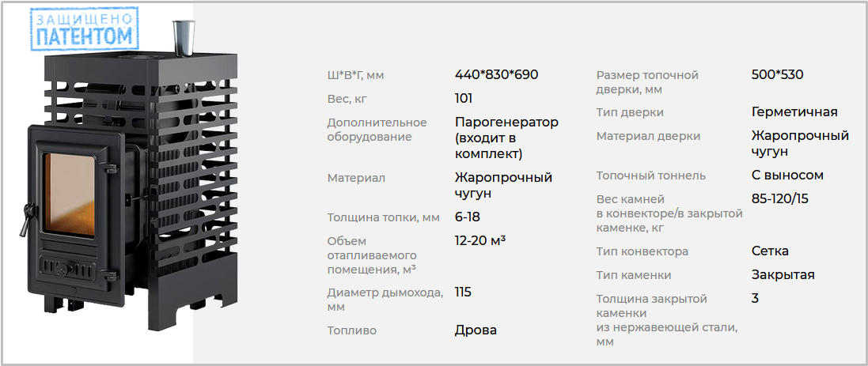Click the stone weight value 85-120/15
Screen dimensions: 868x366
tap(780, 199)
